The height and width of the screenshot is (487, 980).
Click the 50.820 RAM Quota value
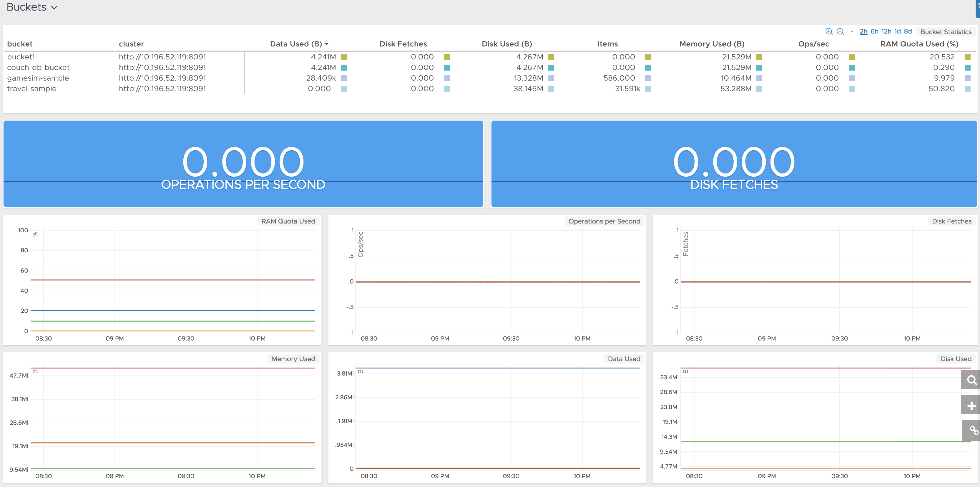pos(941,89)
